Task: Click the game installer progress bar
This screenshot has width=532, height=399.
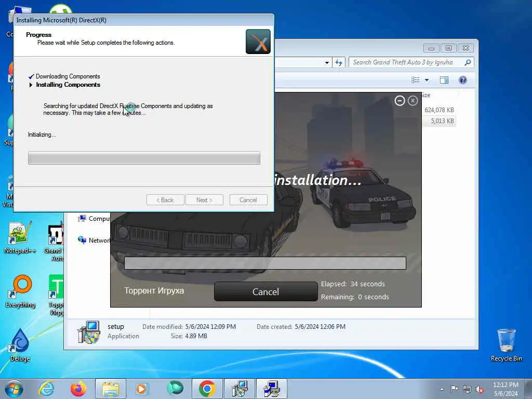Action: [x=265, y=263]
